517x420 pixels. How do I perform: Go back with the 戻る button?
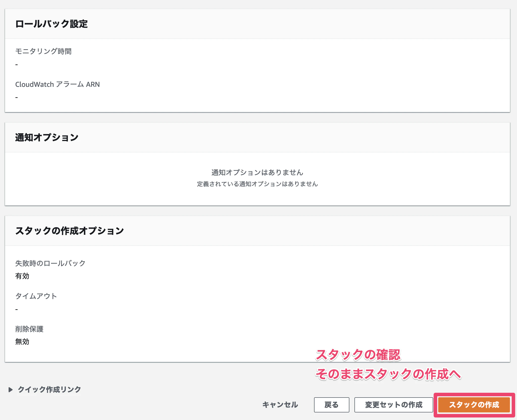[x=331, y=405]
